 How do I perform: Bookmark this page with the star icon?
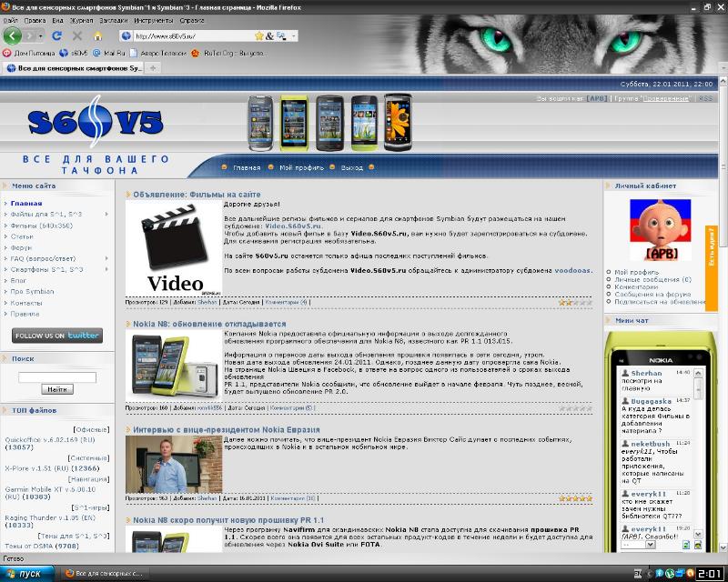tap(258, 35)
